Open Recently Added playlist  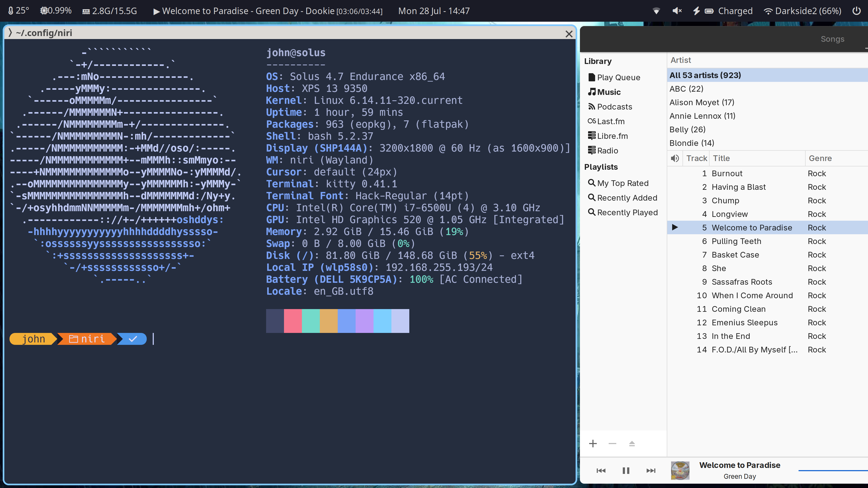click(622, 198)
